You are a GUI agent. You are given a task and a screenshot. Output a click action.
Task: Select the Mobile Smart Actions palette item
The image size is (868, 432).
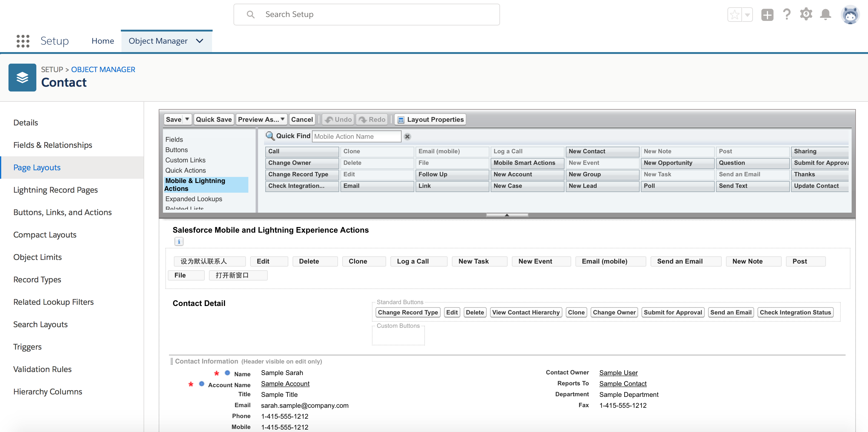click(x=527, y=163)
